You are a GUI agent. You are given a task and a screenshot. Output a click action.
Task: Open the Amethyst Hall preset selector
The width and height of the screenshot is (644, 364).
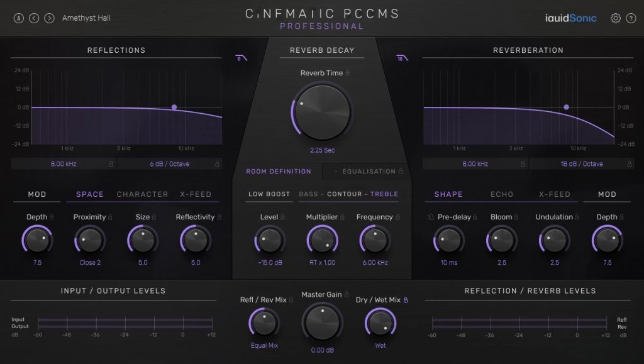point(86,18)
